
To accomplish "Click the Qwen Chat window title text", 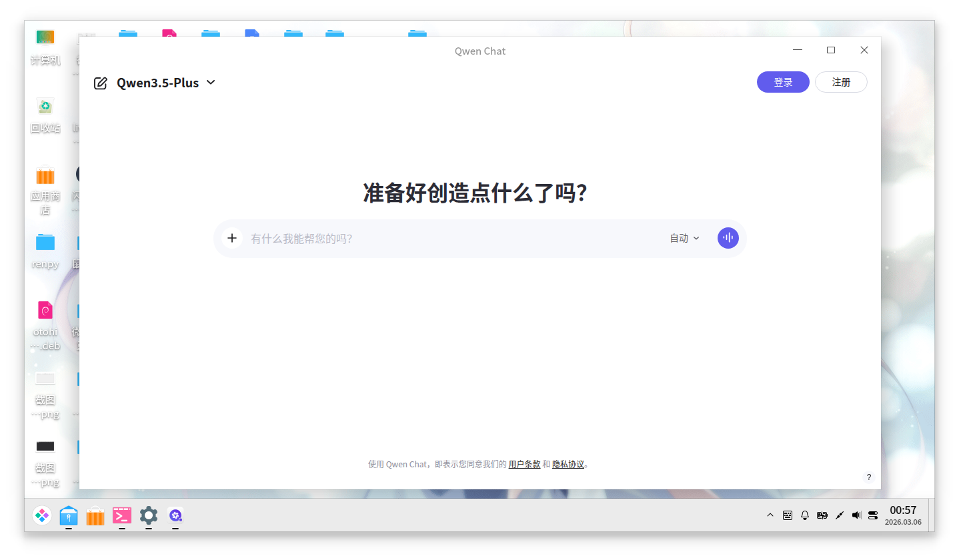I will 480,51.
